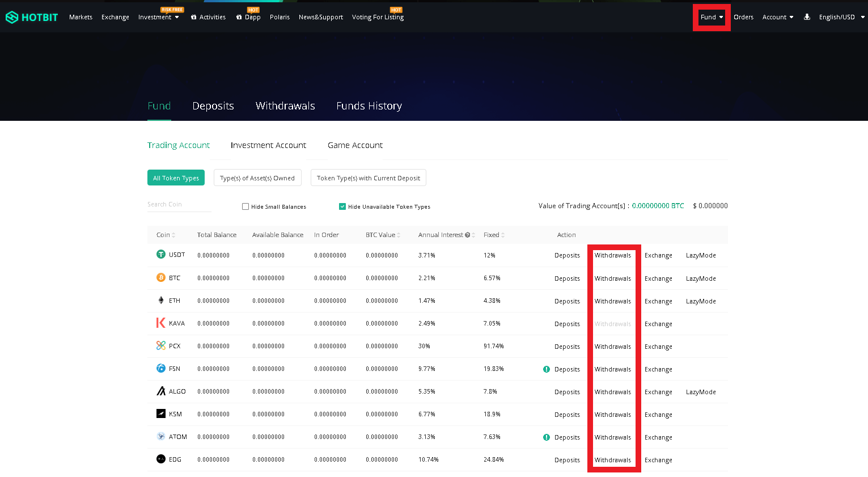Click LazyMode link for USDT

tap(701, 255)
